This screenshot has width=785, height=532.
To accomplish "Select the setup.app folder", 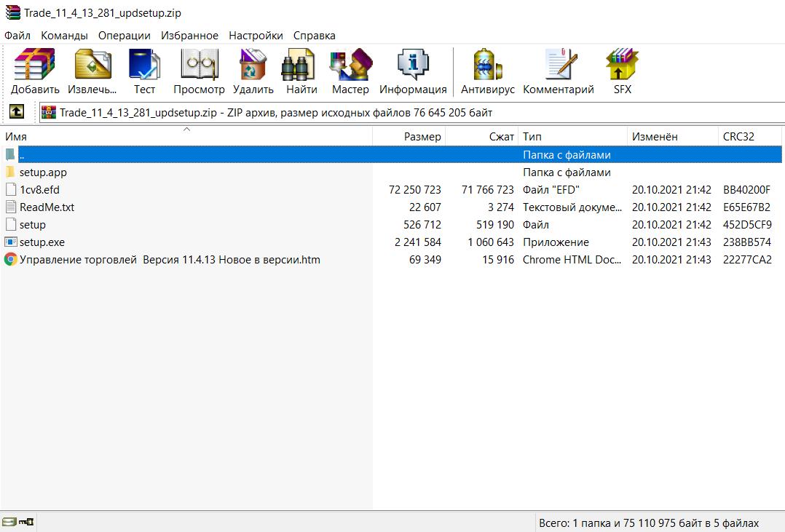I will click(43, 172).
